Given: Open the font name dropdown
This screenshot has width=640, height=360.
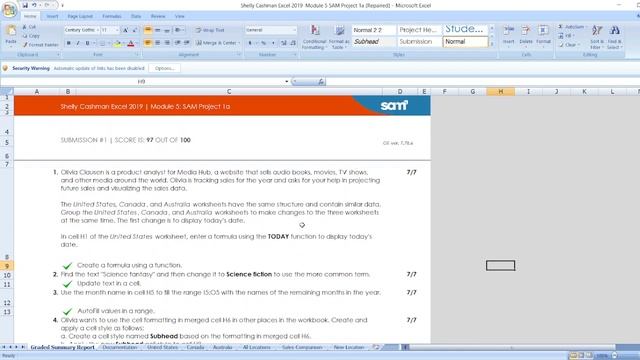Looking at the screenshot, I should (98, 30).
